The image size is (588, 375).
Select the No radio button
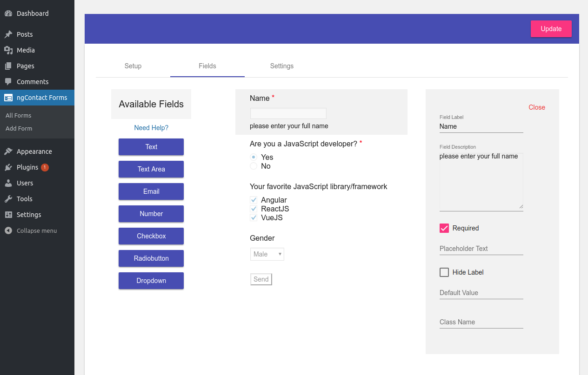click(254, 166)
